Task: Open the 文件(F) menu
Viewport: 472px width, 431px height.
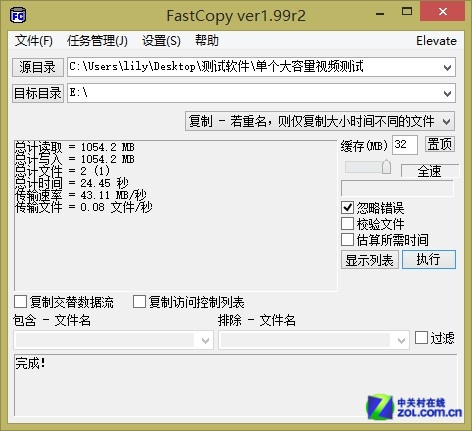Action: (x=34, y=41)
